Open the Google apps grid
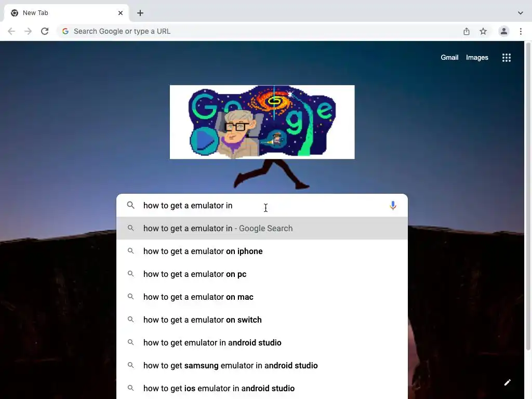Screen dimensions: 532x399 tap(507, 58)
